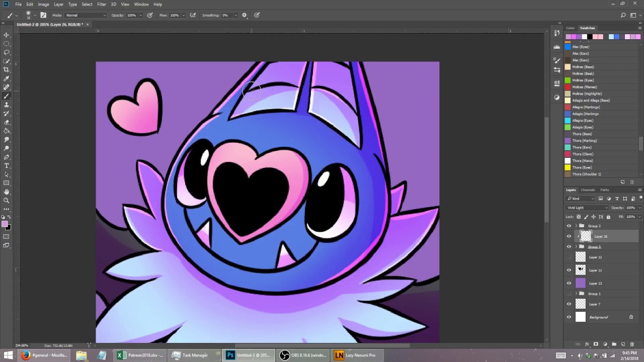This screenshot has width=644, height=362.
Task: Open brush settings panel icon in options bar
Action: [x=43, y=15]
